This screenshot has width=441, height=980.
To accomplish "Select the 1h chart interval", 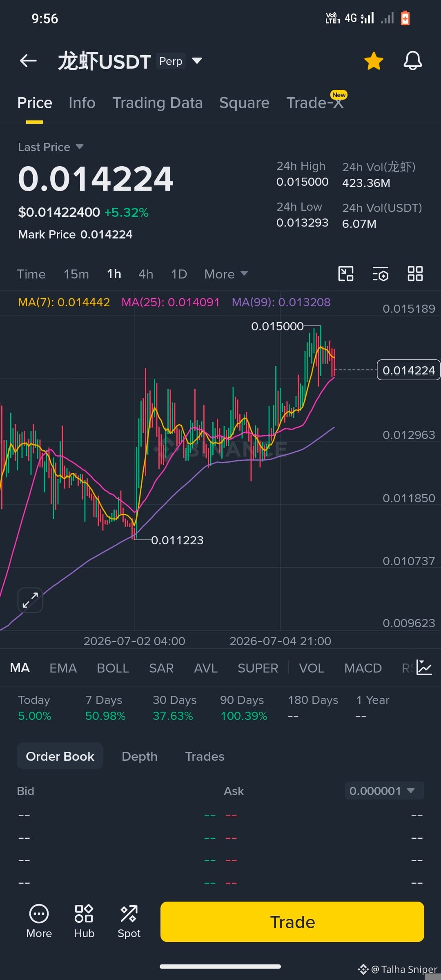I will [114, 274].
